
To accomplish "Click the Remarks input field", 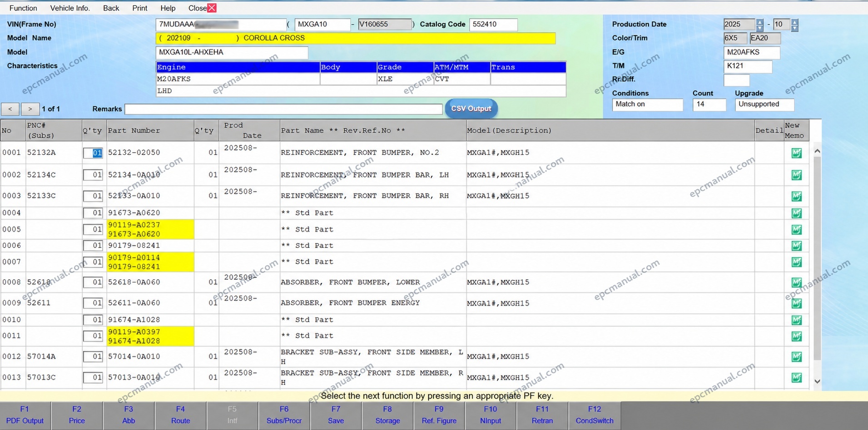I will (x=283, y=109).
